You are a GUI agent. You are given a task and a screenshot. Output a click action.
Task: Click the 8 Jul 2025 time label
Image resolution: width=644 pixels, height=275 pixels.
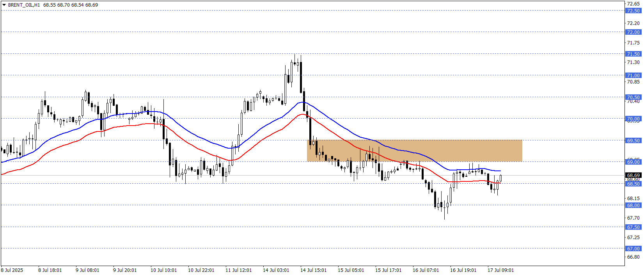tap(12, 270)
